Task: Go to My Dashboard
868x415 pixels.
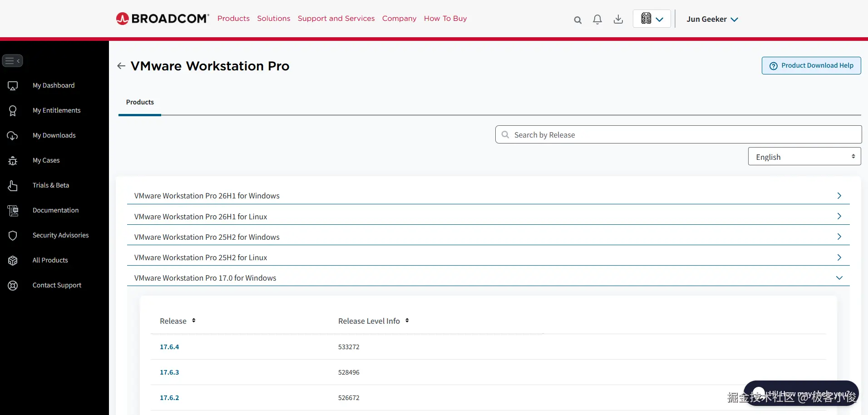Action: coord(54,85)
